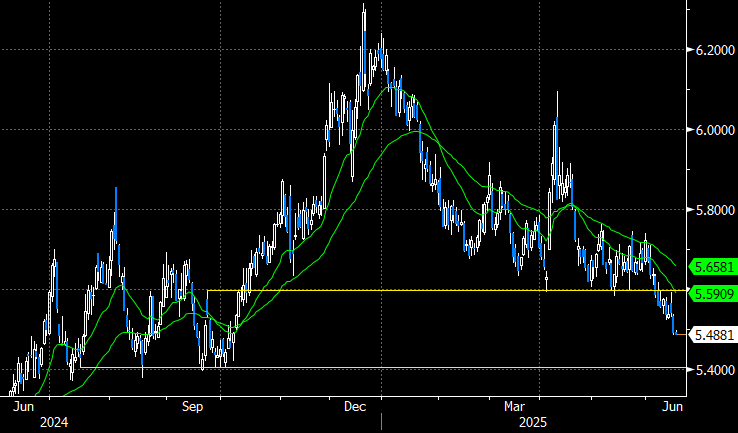Click the Dec label on the time axis
This screenshot has width=738, height=433.
[355, 407]
